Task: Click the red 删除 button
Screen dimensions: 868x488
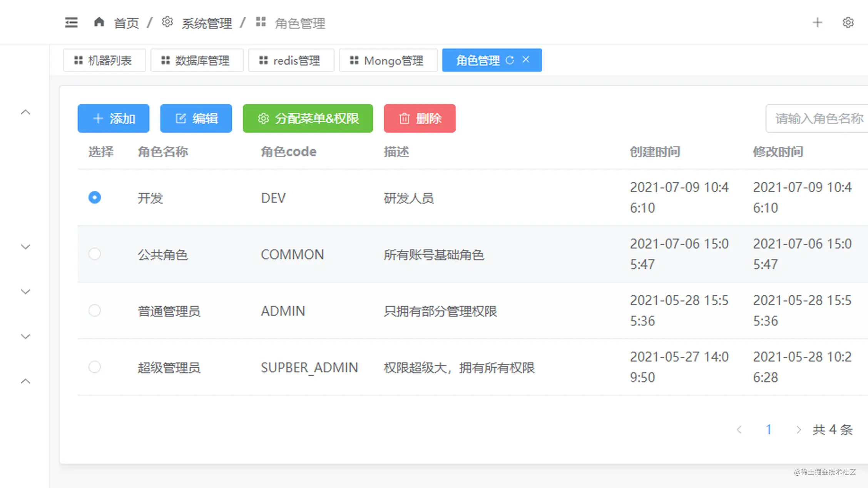Action: [420, 118]
